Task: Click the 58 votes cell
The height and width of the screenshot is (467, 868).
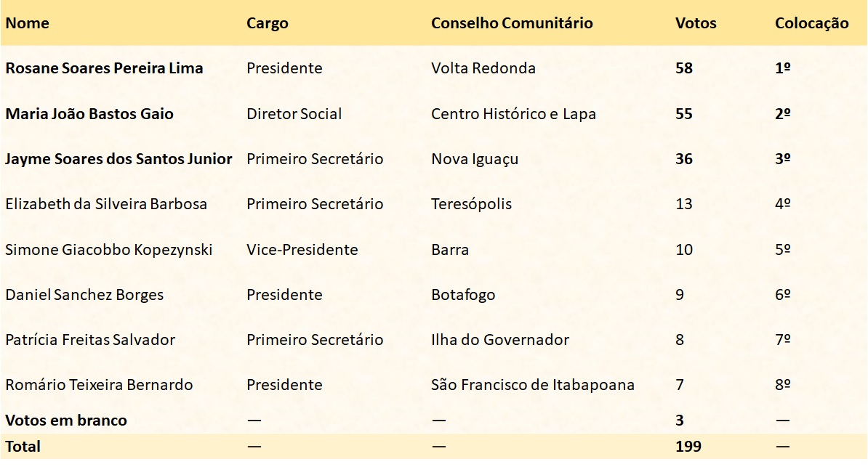Action: (x=684, y=68)
